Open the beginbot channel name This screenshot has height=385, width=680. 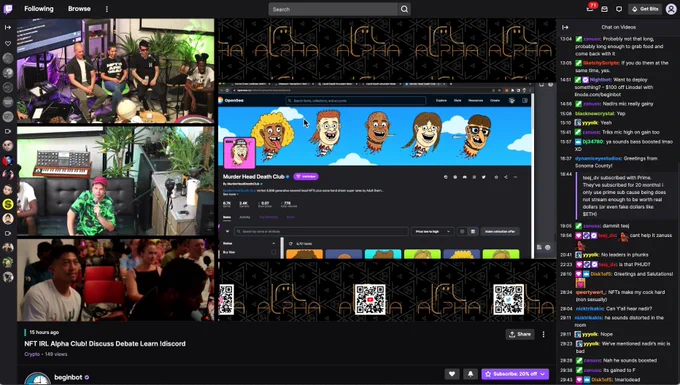[68, 377]
